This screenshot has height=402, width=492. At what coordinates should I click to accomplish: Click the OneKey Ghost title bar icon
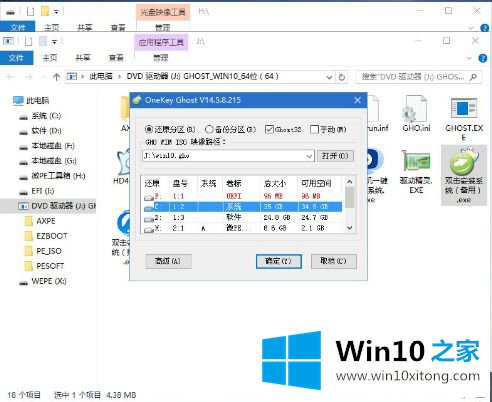tap(137, 100)
